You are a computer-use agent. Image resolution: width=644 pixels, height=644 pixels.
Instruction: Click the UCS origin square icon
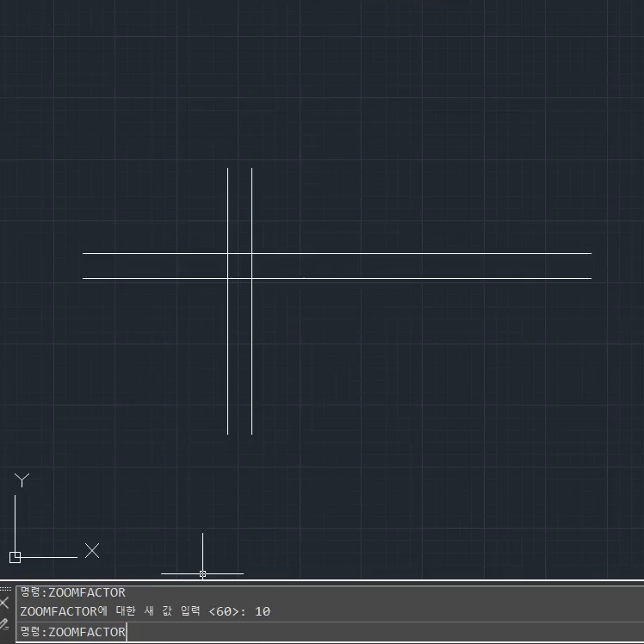[x=15, y=557]
